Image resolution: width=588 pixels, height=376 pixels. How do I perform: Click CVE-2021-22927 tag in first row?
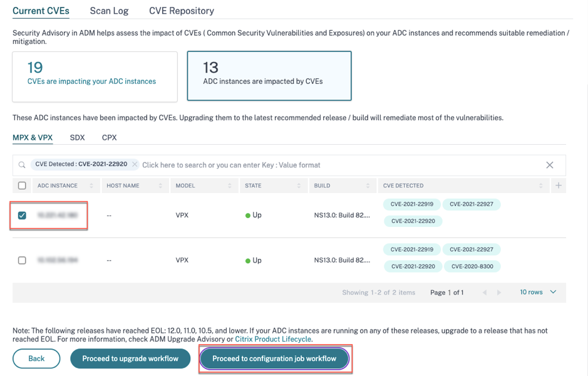click(x=472, y=204)
